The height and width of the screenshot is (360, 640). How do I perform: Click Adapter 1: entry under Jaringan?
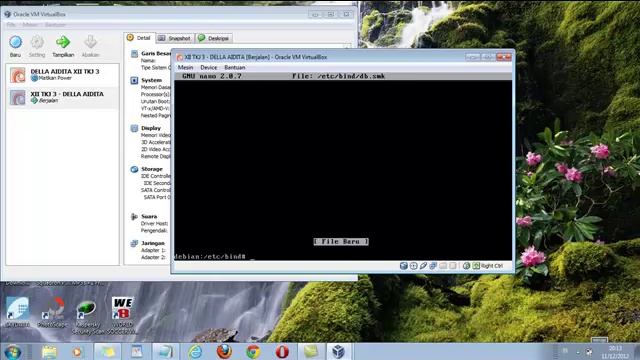click(153, 250)
